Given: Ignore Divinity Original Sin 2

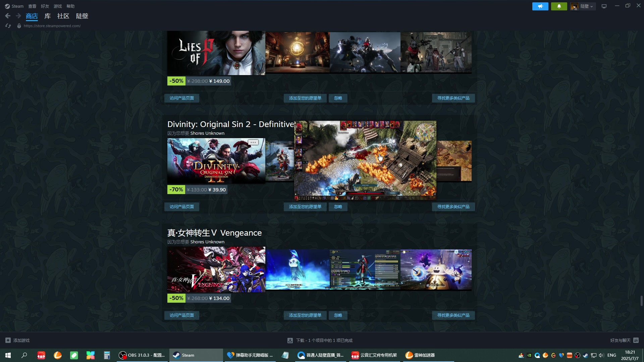Looking at the screenshot, I should [x=338, y=207].
